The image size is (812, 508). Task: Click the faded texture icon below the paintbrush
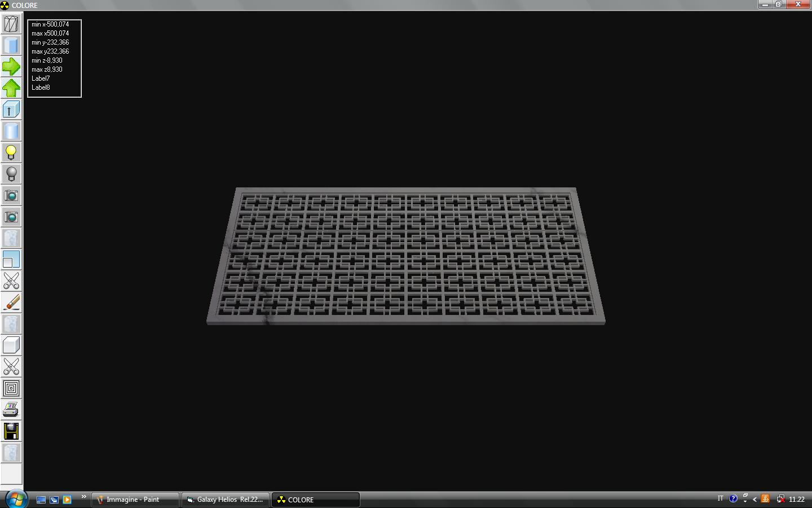[x=11, y=324]
